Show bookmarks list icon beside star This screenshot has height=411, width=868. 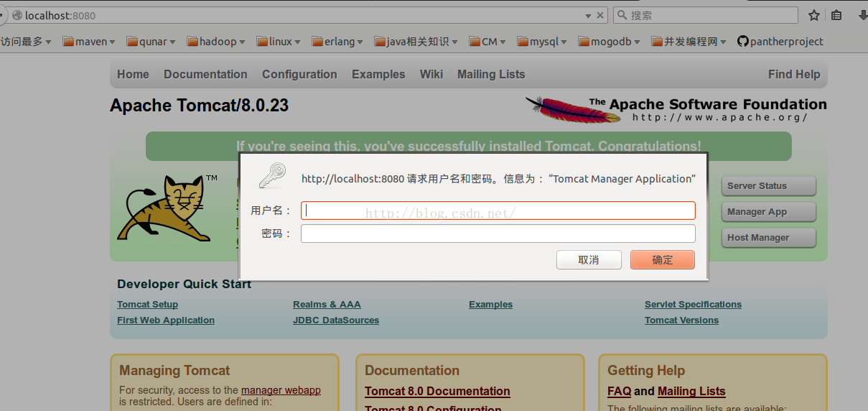(836, 15)
